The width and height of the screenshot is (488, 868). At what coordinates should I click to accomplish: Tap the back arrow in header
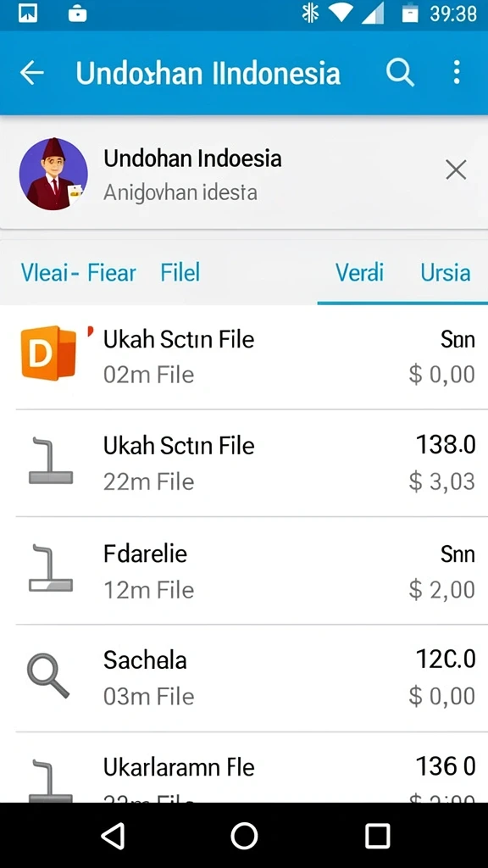31,73
